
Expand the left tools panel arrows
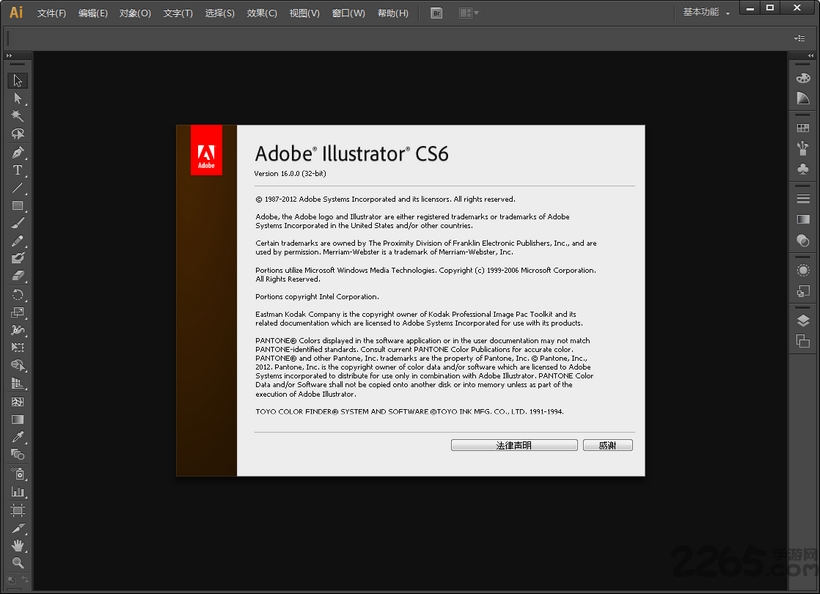click(9, 56)
